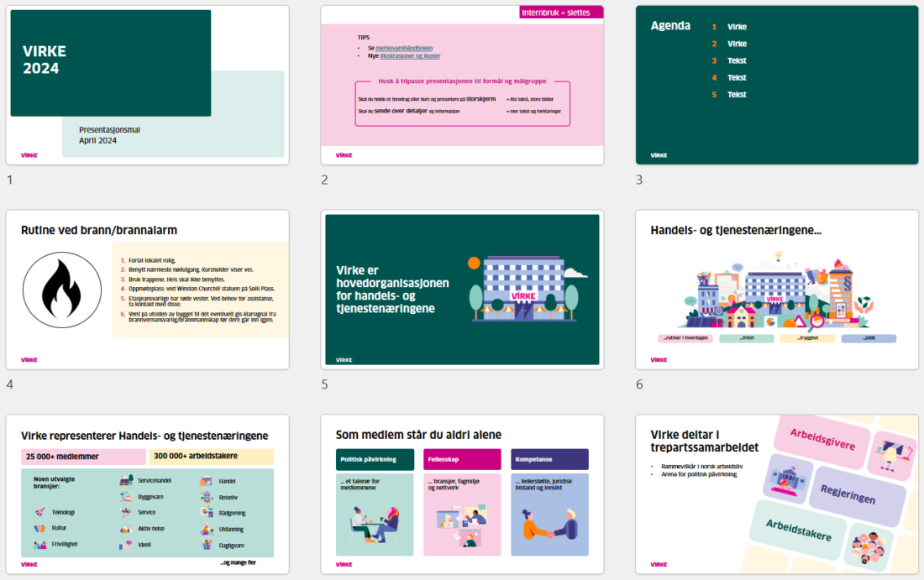
Task: Click the slide number 6 label
Action: (639, 384)
